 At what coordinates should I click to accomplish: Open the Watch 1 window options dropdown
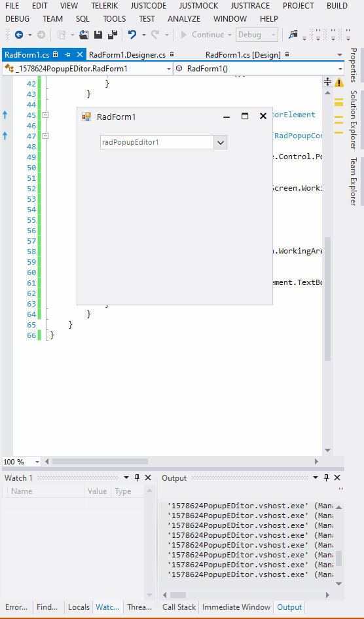pyautogui.click(x=126, y=478)
